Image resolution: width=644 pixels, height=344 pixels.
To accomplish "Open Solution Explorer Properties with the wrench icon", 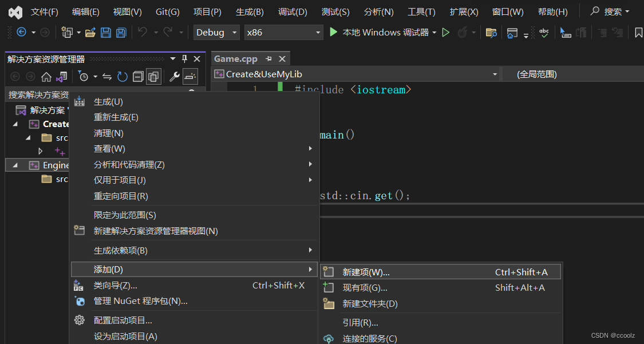I will tap(173, 76).
